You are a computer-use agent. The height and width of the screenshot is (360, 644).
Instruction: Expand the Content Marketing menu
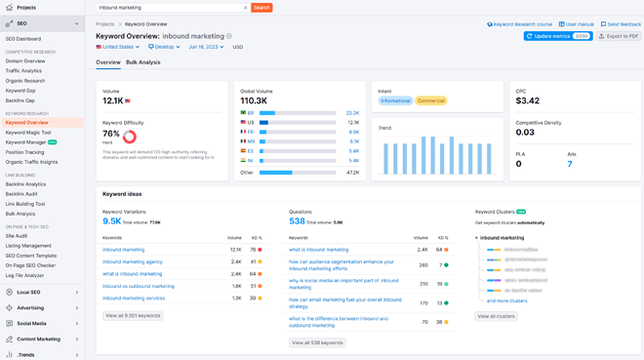(77, 340)
